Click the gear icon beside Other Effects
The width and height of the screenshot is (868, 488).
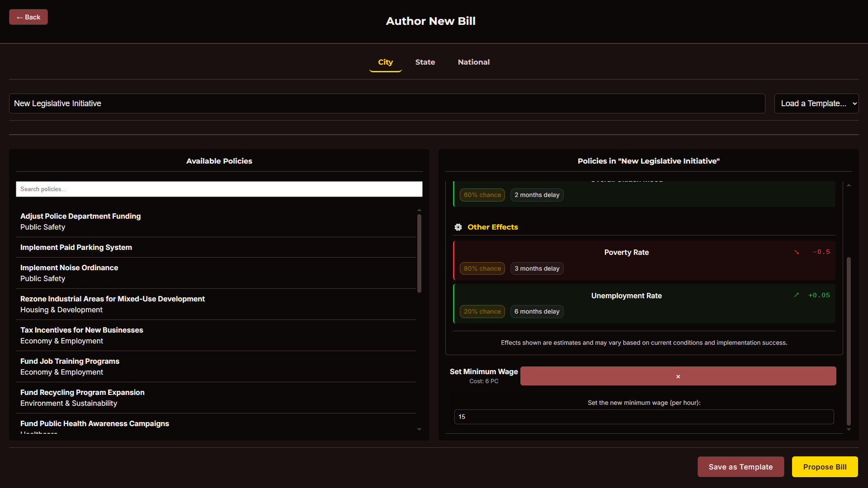pyautogui.click(x=458, y=227)
